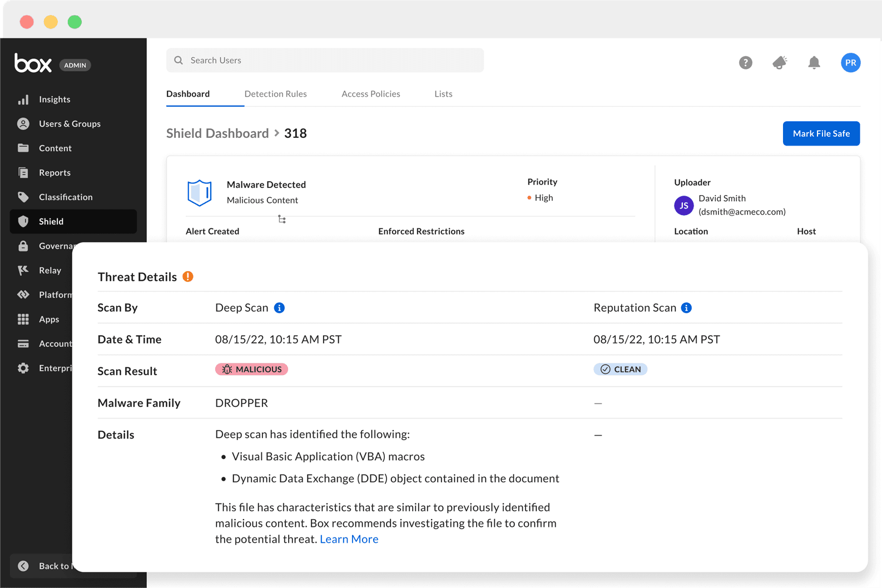Open the Reports menu item
Viewport: 882px width, 588px height.
click(54, 173)
